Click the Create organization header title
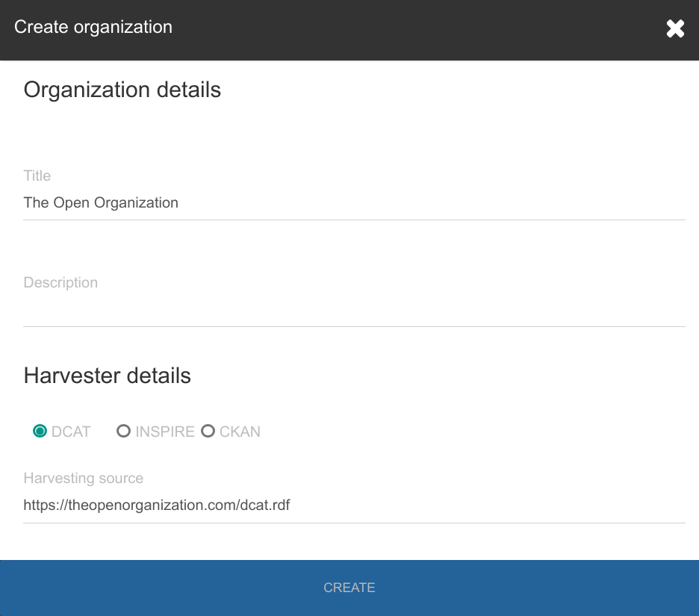 pos(93,27)
